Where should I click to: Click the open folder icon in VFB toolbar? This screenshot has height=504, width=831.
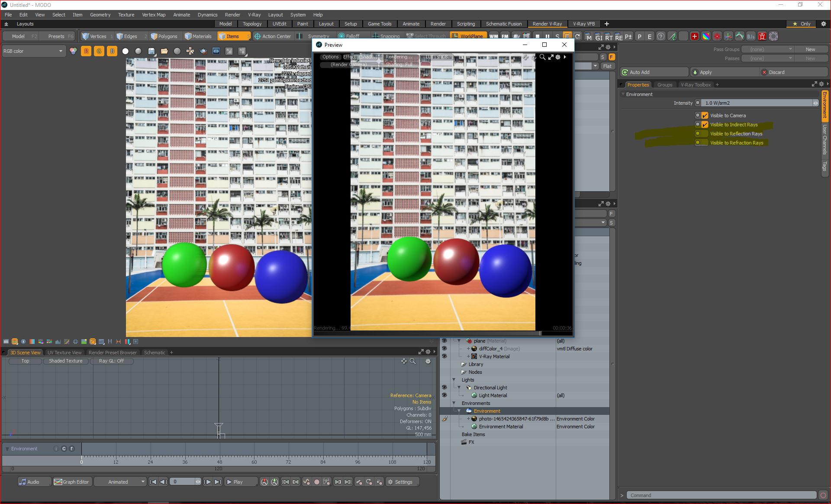point(164,51)
